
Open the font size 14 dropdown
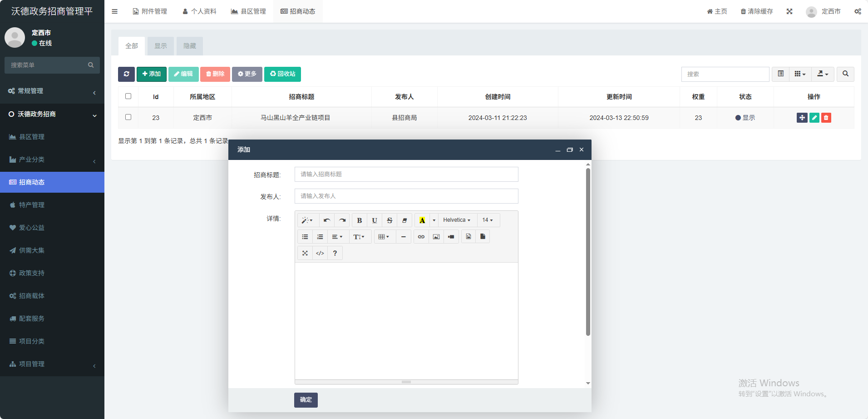(x=488, y=220)
